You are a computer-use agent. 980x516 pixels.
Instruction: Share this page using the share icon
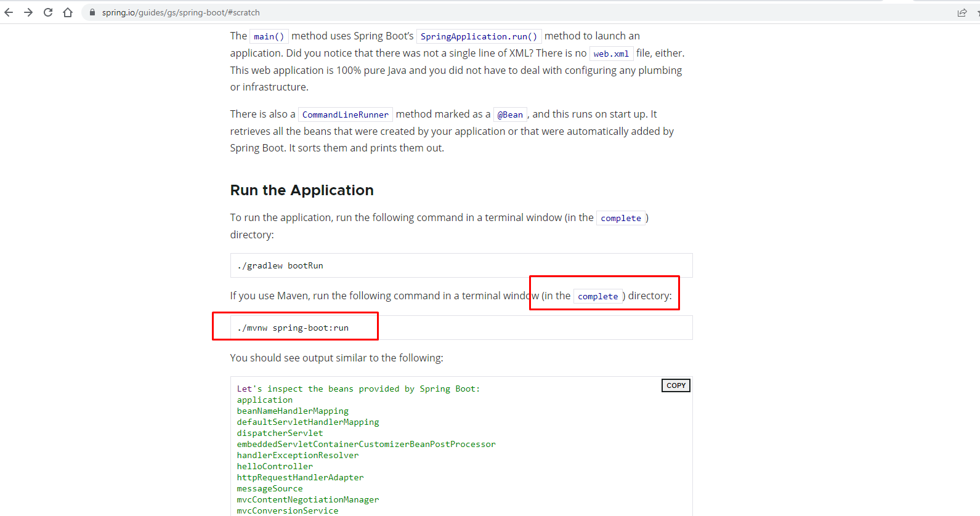pos(962,12)
